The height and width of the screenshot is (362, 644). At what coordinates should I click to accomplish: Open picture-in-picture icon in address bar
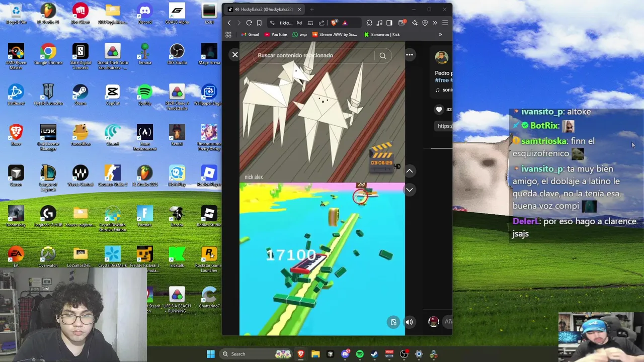pyautogui.click(x=310, y=23)
